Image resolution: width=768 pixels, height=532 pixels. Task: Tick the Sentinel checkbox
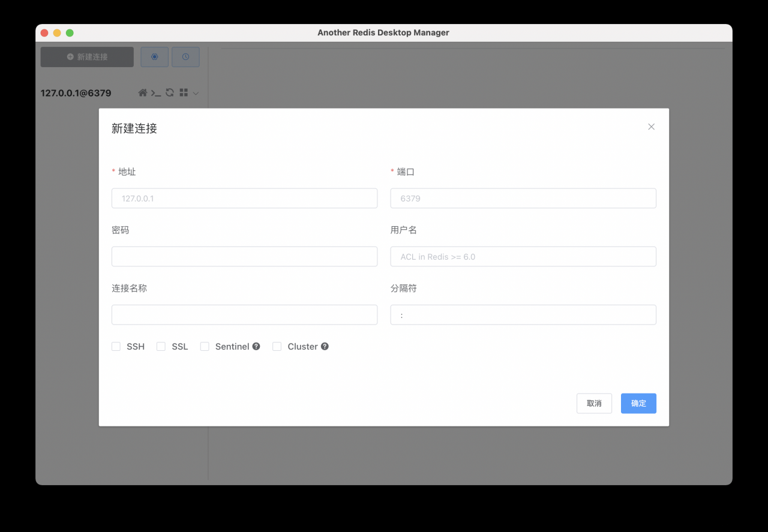coord(205,347)
